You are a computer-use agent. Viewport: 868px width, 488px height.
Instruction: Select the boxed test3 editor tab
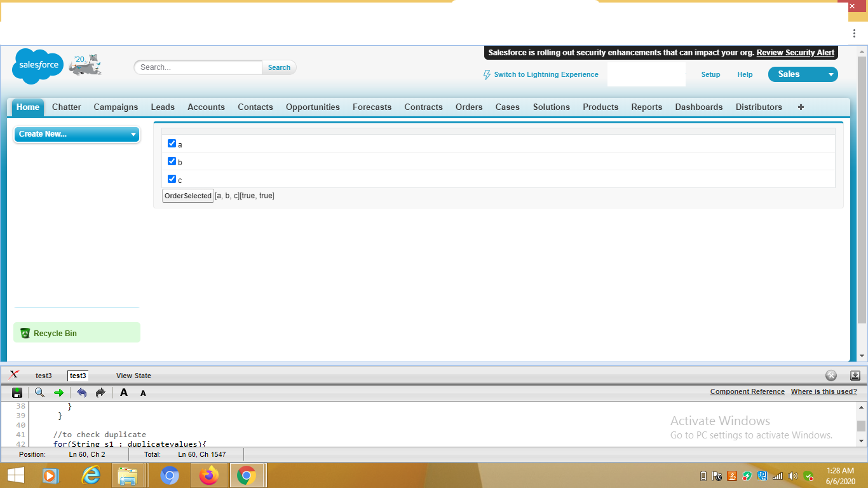78,376
